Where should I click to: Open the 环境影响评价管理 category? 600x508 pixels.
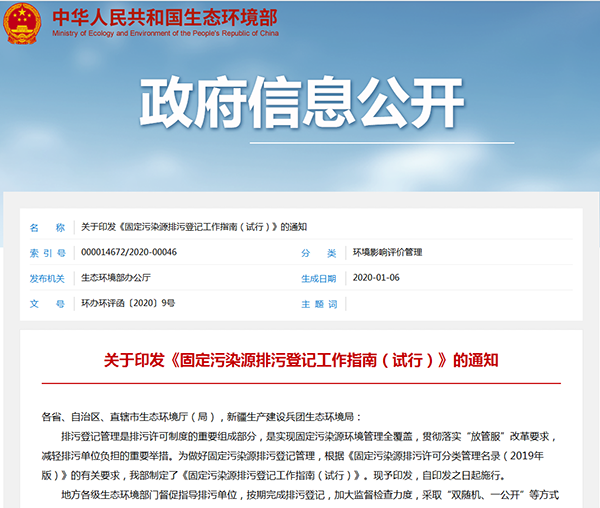tap(387, 252)
